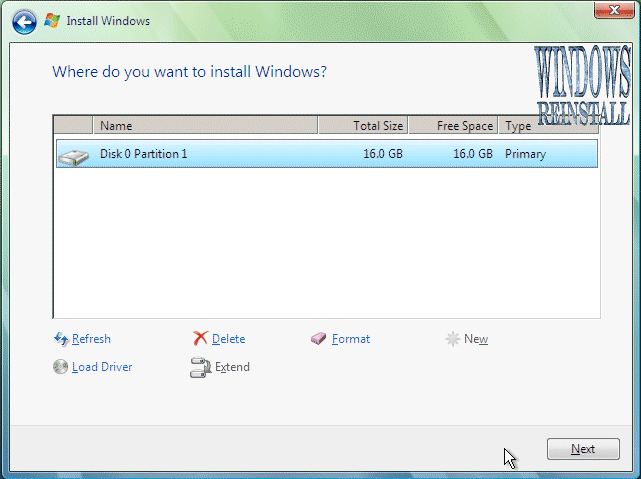The width and height of the screenshot is (641, 479).
Task: Open the Refresh text link
Action: coord(91,339)
